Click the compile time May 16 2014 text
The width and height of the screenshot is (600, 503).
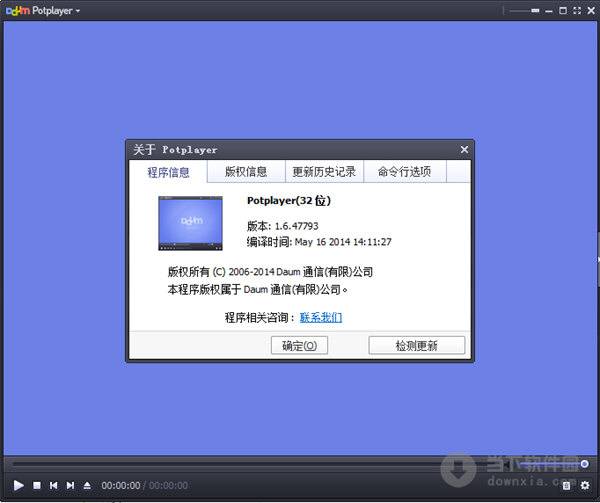coord(343,242)
